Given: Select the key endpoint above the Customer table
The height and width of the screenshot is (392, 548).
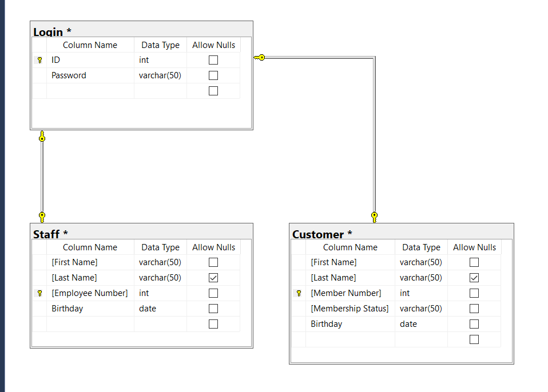Looking at the screenshot, I should (374, 216).
